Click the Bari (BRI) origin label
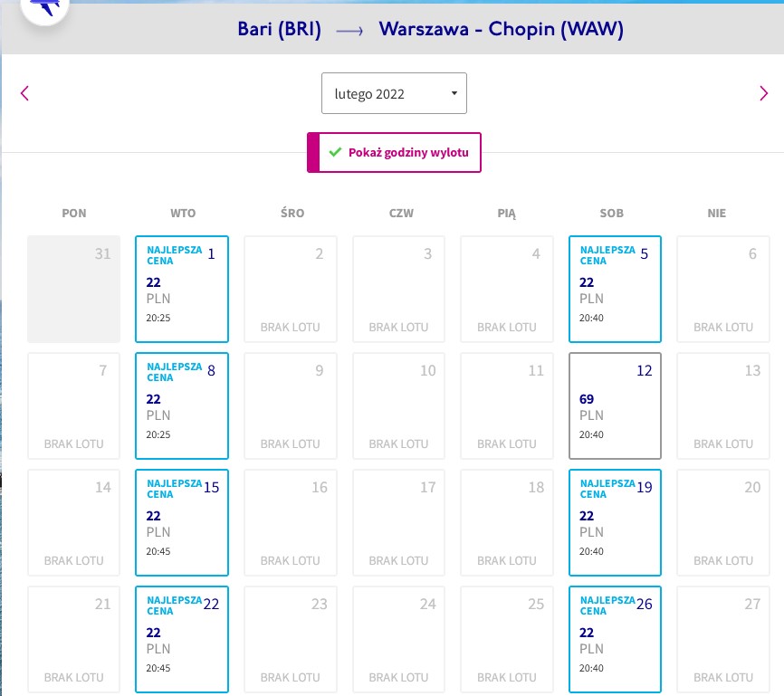Screen dimensions: 784x696 point(279,29)
